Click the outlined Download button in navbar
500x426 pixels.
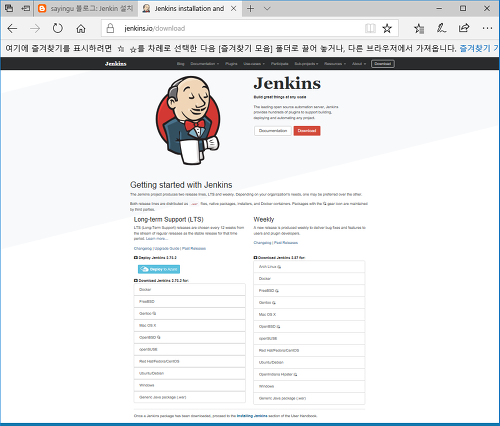tap(383, 64)
